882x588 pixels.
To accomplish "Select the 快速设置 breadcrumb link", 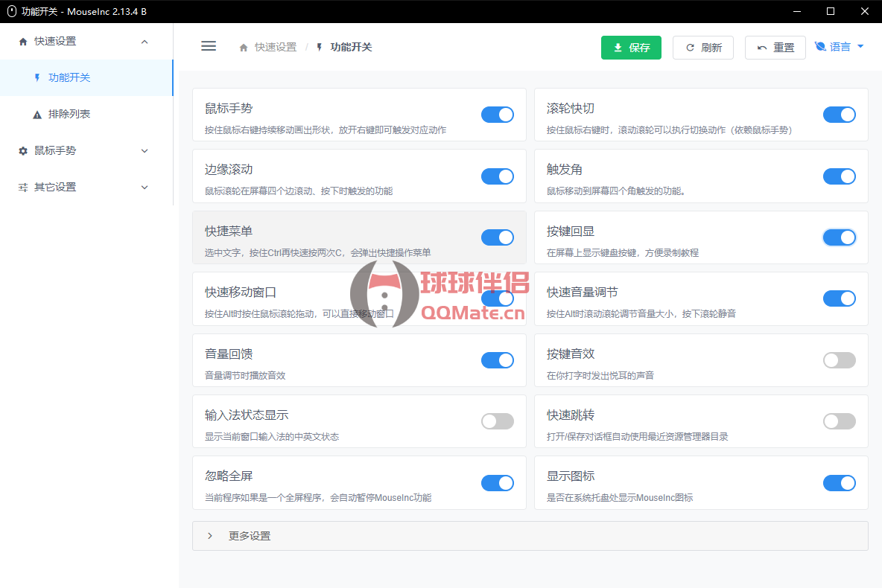I will click(x=275, y=47).
